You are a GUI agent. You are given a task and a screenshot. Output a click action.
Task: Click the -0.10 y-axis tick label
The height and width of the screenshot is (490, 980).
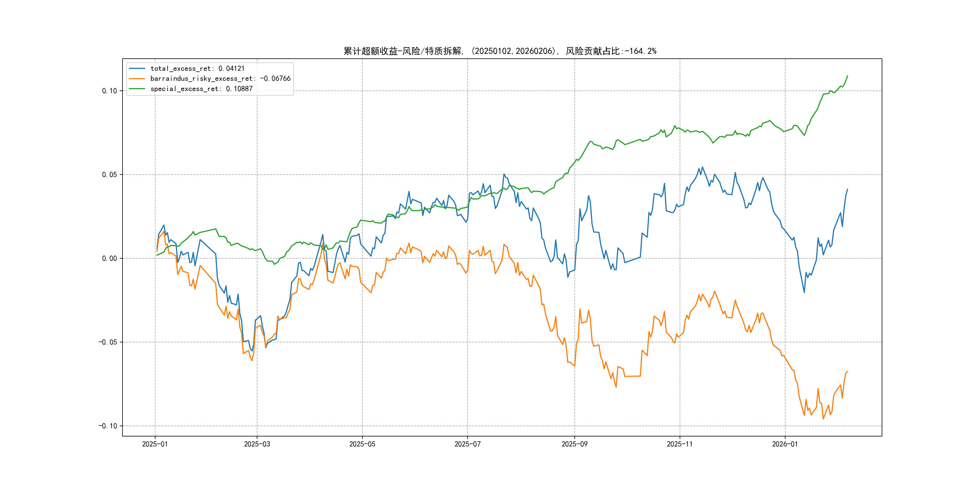click(x=108, y=426)
